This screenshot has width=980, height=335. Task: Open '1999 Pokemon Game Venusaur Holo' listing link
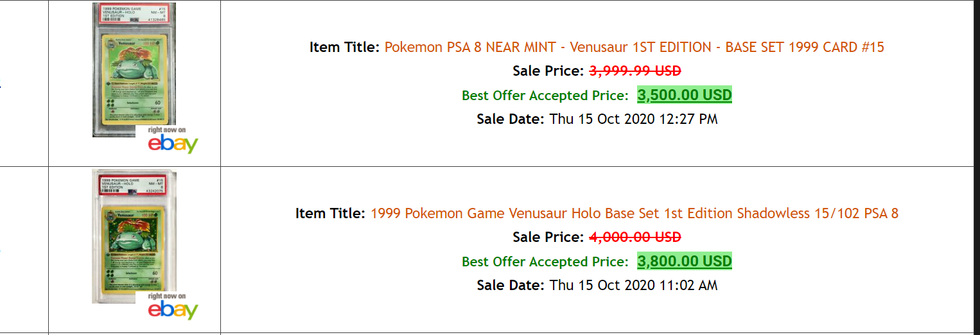[x=634, y=213]
